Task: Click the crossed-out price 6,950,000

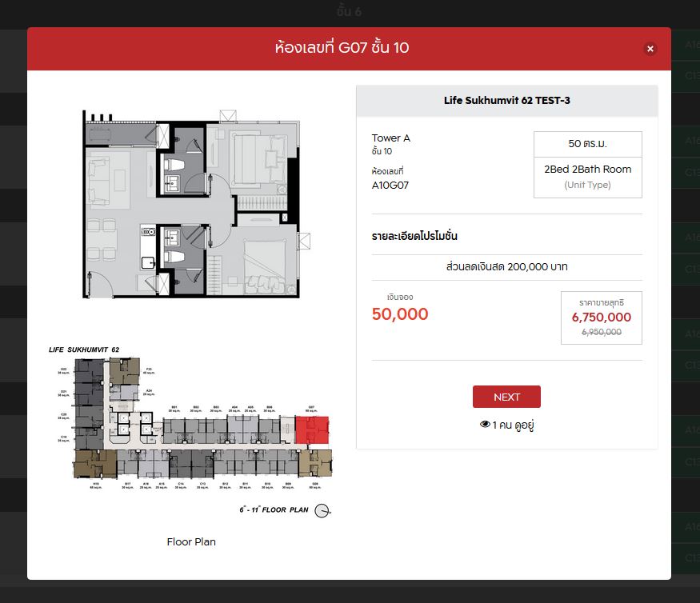Action: 601,332
